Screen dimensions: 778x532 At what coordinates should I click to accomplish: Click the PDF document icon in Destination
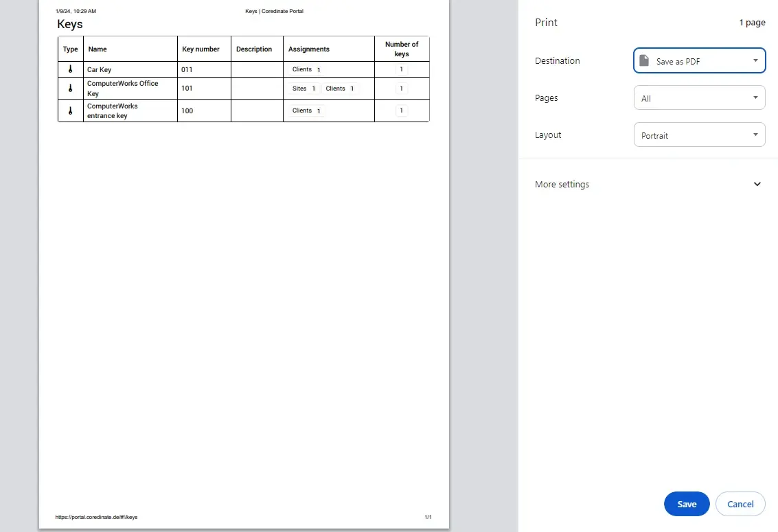(644, 61)
